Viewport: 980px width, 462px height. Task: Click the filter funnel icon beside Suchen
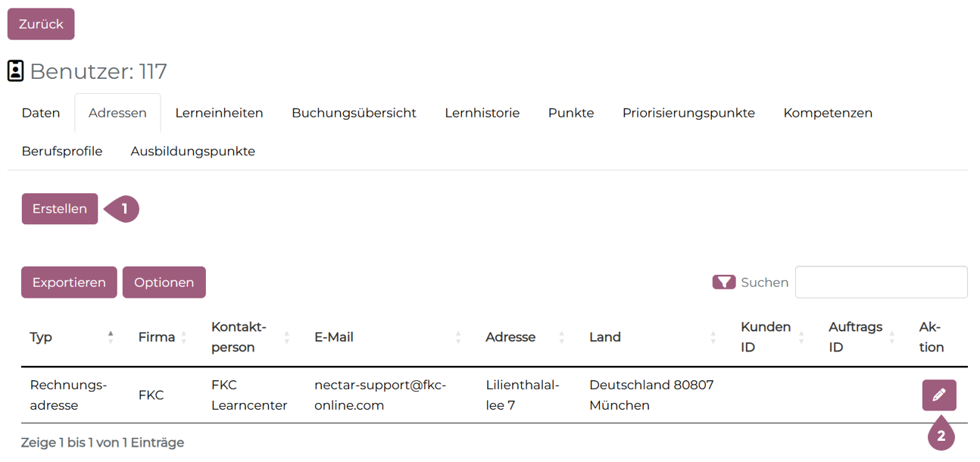(724, 282)
